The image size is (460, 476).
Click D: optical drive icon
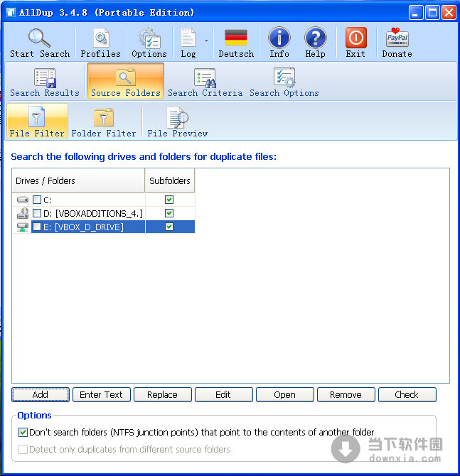coord(23,213)
